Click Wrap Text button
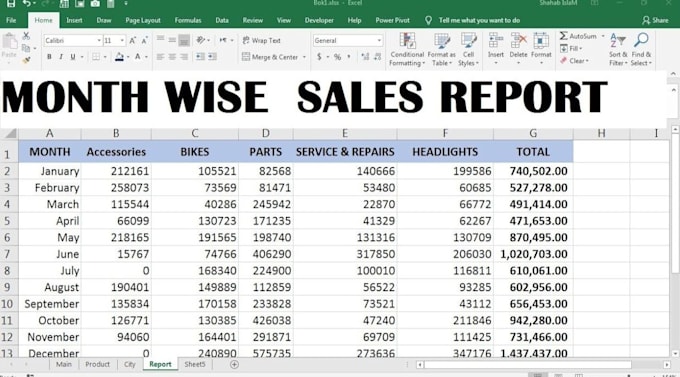The width and height of the screenshot is (680, 377). point(262,40)
